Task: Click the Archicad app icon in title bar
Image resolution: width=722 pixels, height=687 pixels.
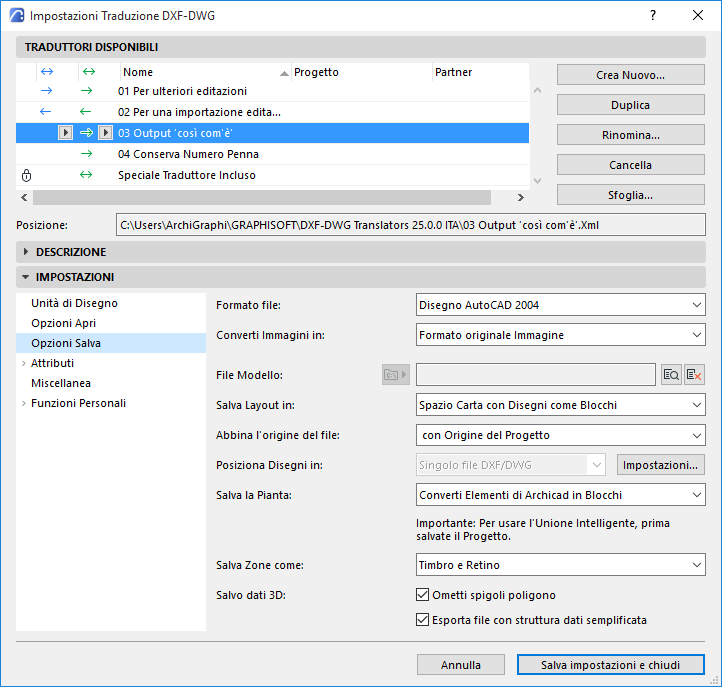Action: click(x=17, y=15)
